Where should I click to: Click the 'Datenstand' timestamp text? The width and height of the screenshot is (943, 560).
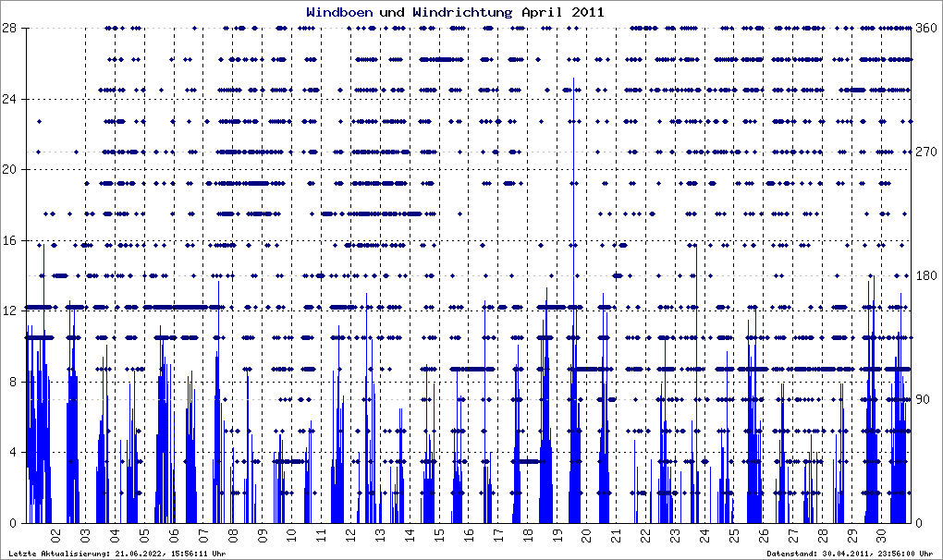click(850, 554)
